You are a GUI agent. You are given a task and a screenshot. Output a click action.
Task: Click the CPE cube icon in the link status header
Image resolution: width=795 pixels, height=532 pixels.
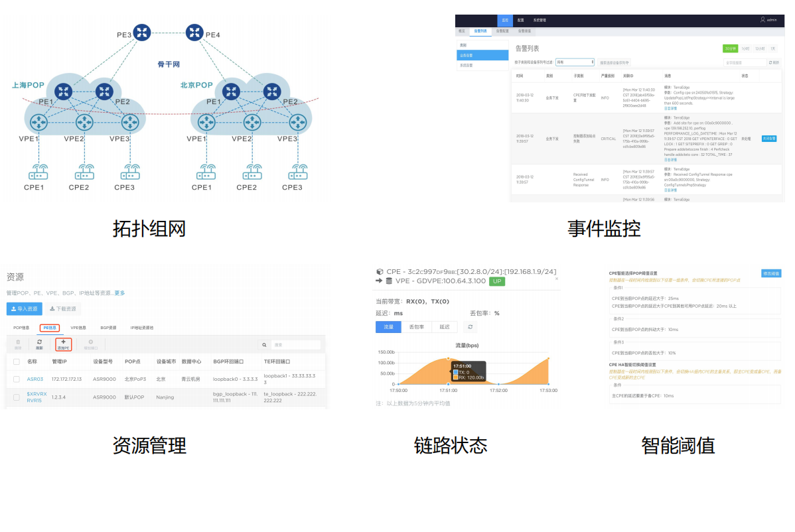click(380, 272)
